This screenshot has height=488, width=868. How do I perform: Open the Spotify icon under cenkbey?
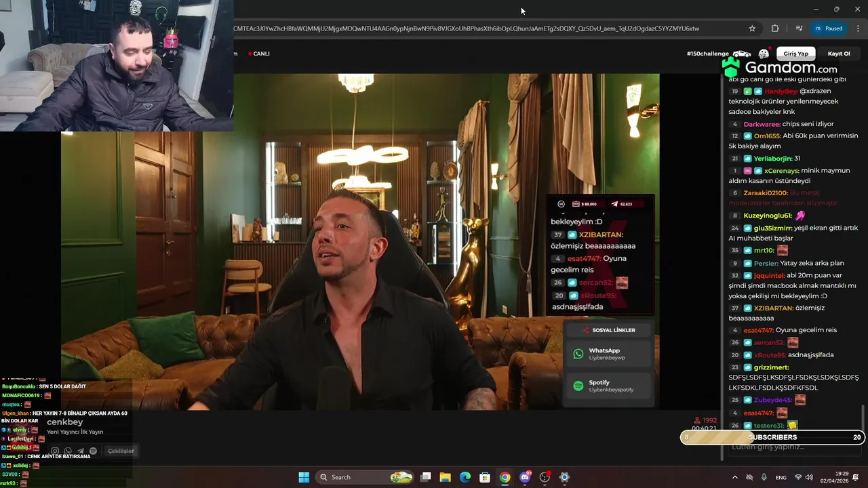(x=93, y=451)
